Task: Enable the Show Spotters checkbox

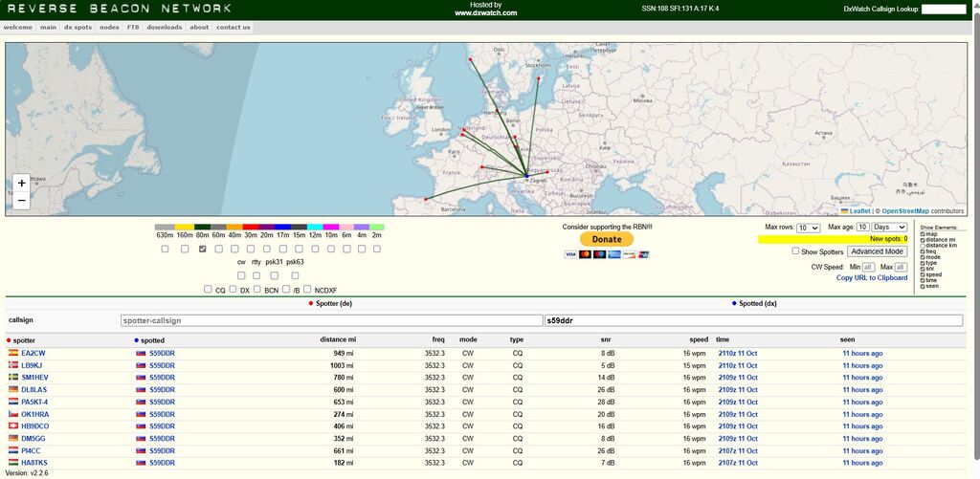Action: (x=795, y=251)
